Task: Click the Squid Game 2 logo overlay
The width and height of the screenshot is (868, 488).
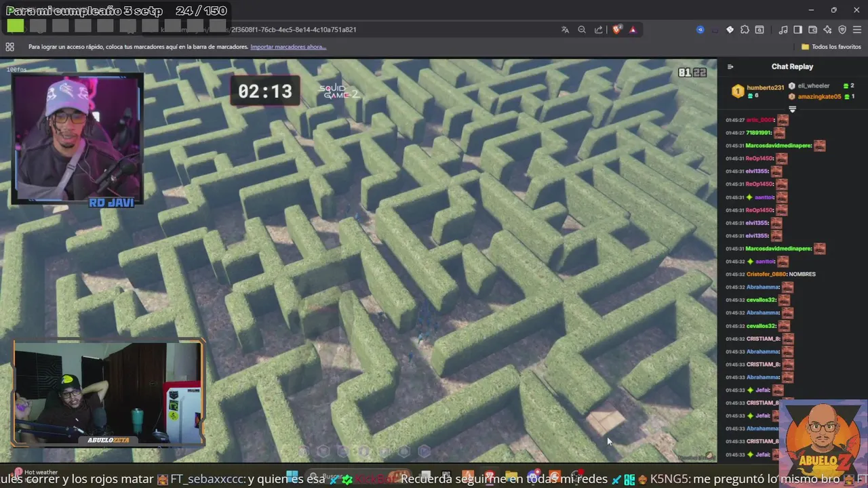Action: [x=339, y=92]
